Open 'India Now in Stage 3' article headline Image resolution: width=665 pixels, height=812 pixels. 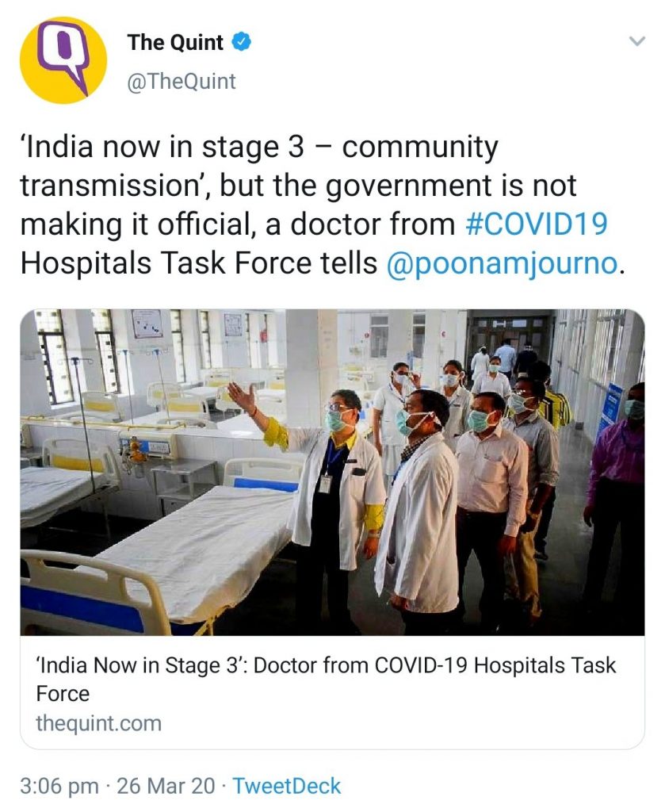(326, 679)
